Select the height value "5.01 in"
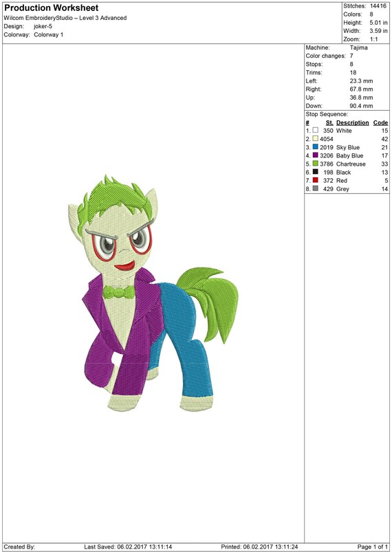 pyautogui.click(x=378, y=23)
